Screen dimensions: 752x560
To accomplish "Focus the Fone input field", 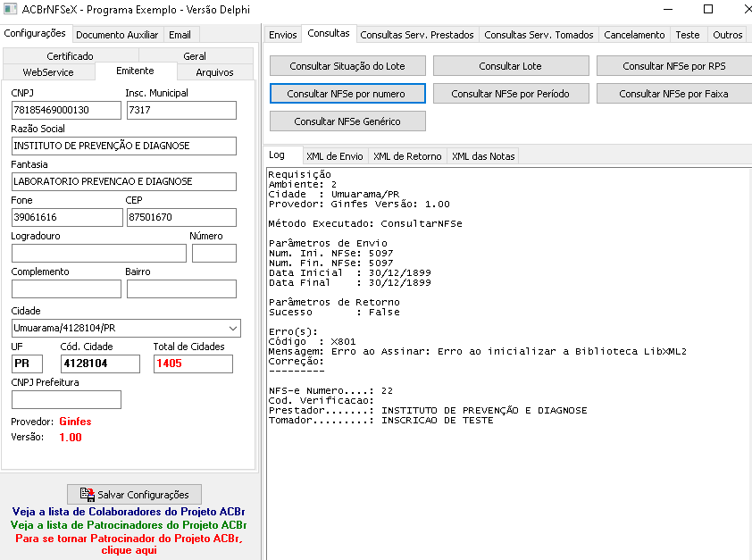I will click(x=67, y=217).
